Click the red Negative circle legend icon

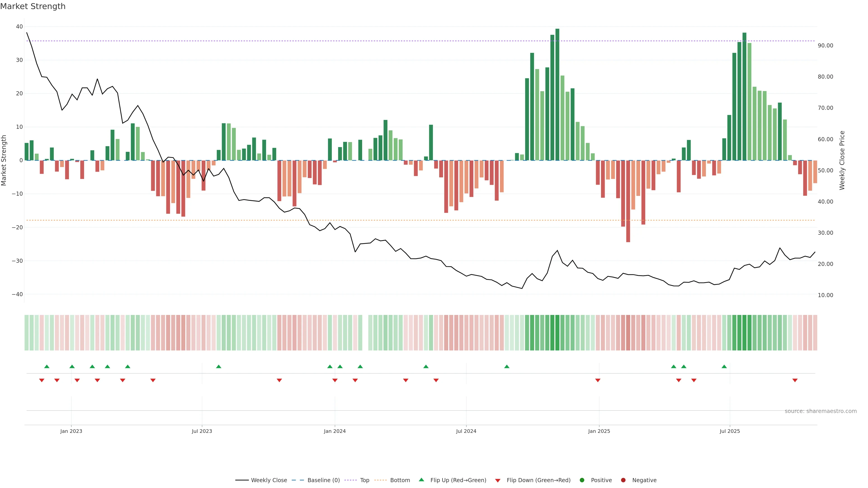pyautogui.click(x=623, y=480)
